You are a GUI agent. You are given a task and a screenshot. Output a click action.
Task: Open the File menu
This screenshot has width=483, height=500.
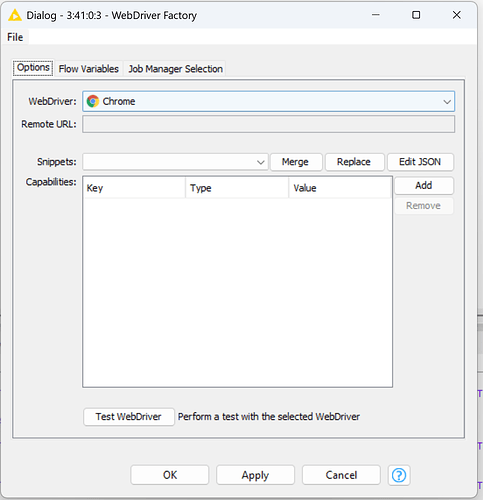(x=15, y=37)
